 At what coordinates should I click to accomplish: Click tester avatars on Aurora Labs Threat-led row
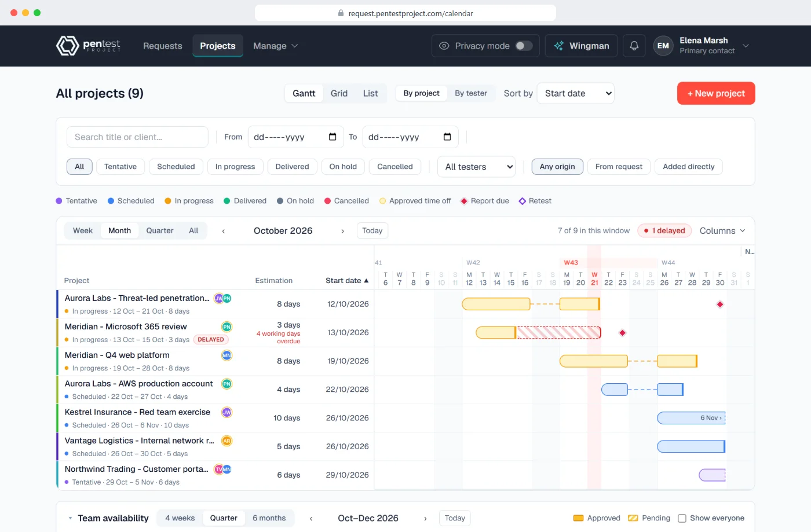pos(223,299)
